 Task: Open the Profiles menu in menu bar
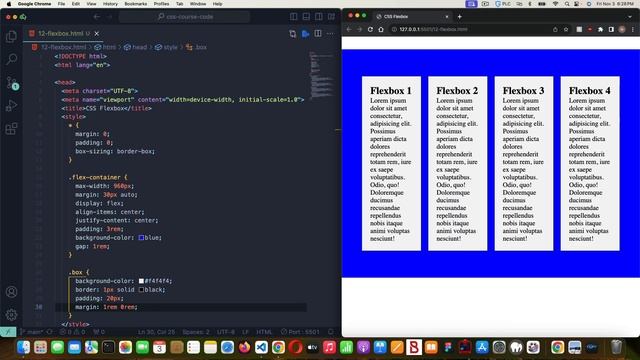[x=161, y=4]
